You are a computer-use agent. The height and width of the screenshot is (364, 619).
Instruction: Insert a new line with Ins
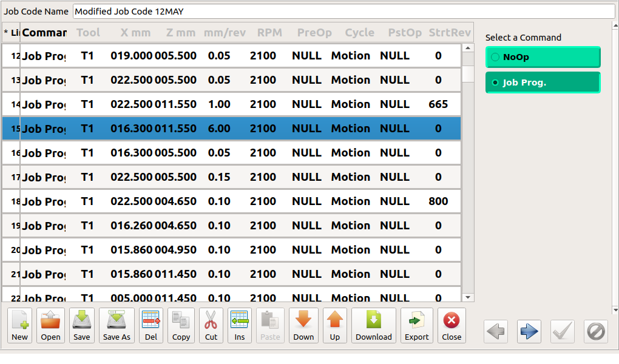tap(239, 325)
